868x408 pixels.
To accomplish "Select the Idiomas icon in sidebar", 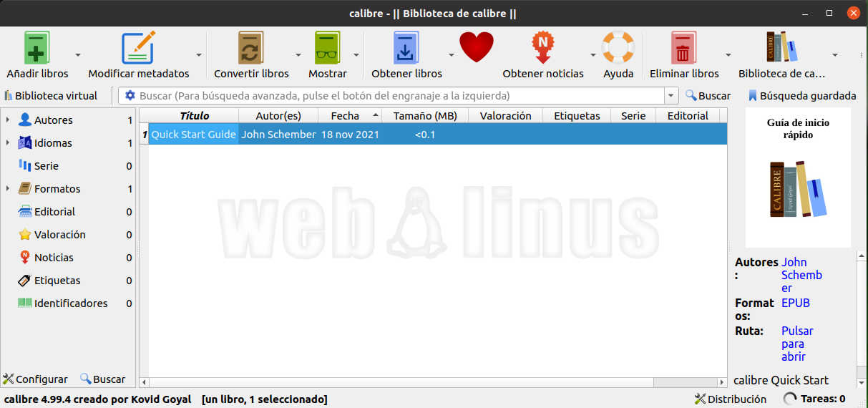I will [25, 143].
